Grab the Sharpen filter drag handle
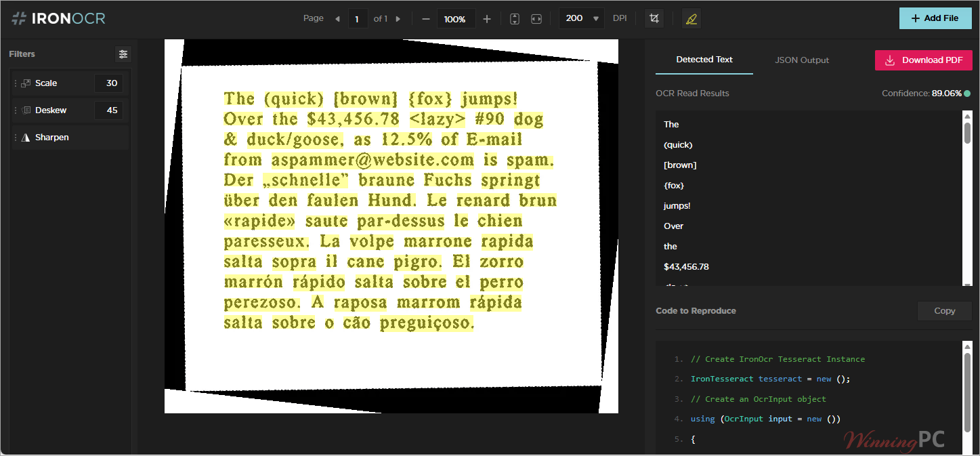Viewport: 980px width, 456px height. (16, 138)
